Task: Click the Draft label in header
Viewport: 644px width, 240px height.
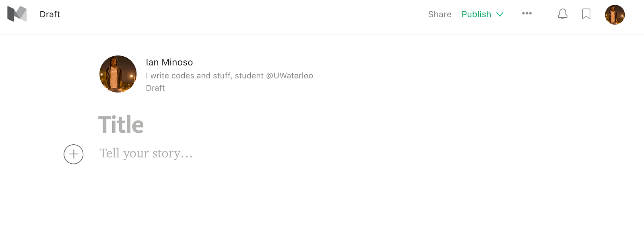Action: point(50,14)
